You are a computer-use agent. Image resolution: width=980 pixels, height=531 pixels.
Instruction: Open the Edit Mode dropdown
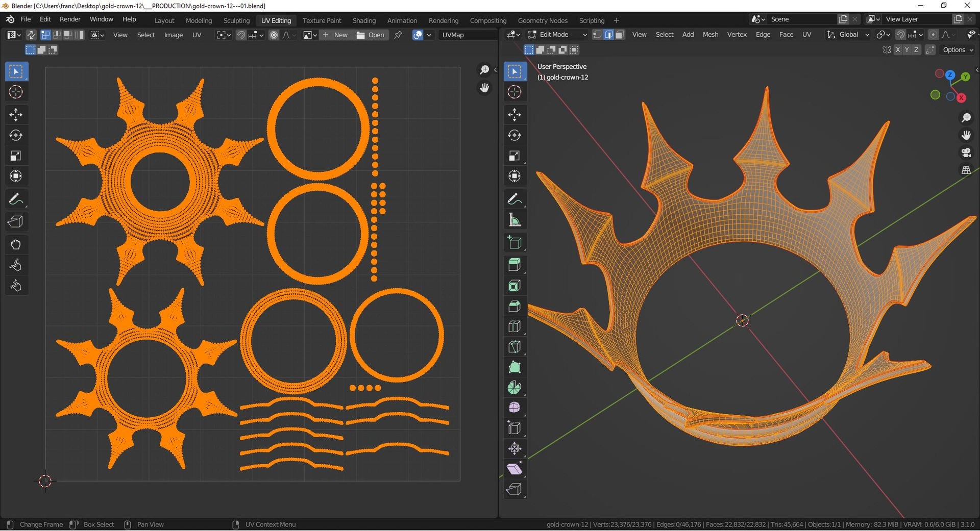[557, 34]
